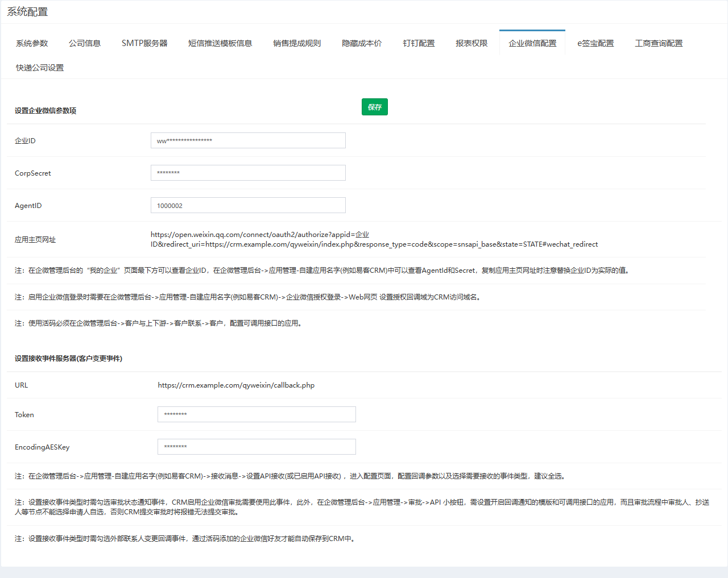Go to the 销售提成规则 tab
This screenshot has height=578, width=728.
tap(297, 43)
